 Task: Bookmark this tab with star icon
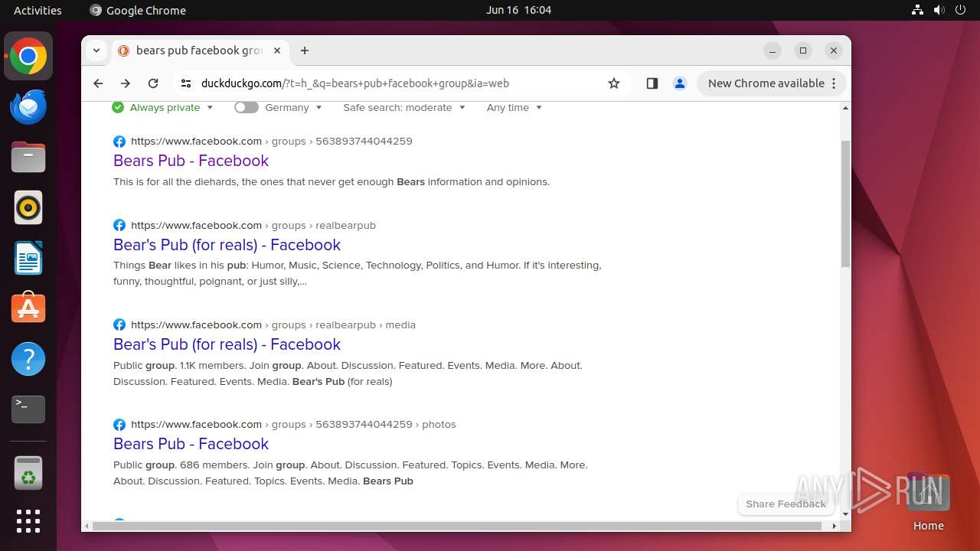pyautogui.click(x=614, y=83)
